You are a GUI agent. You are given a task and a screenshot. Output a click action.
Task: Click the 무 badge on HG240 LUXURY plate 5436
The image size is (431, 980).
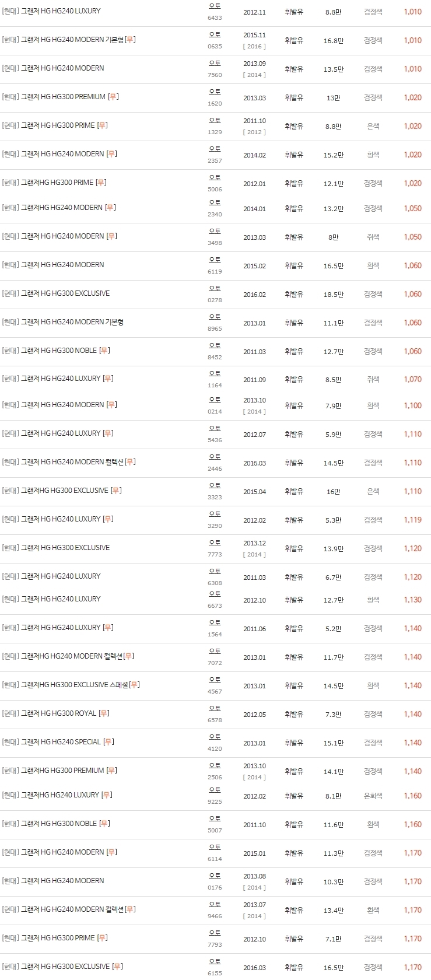[108, 433]
